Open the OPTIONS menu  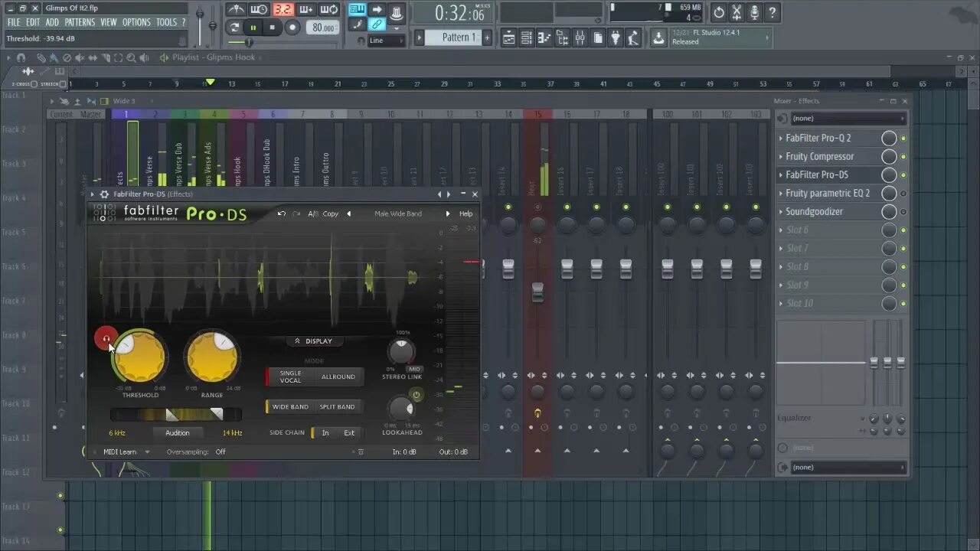tap(136, 22)
